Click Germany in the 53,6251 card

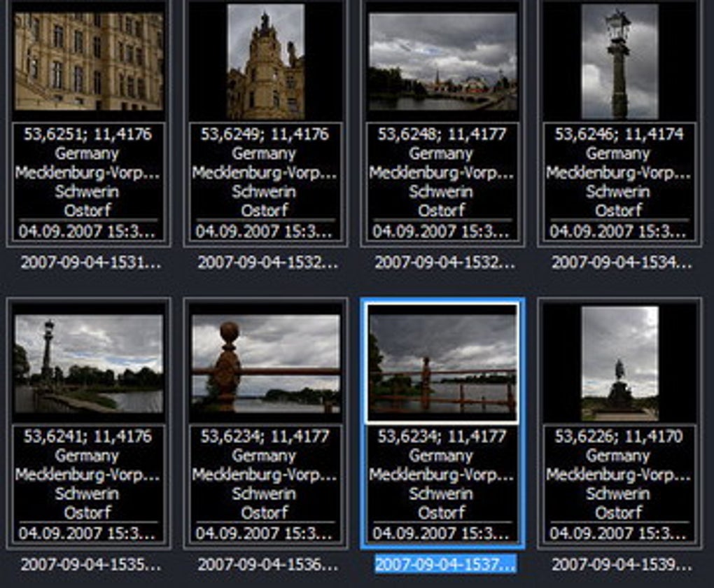pyautogui.click(x=87, y=153)
